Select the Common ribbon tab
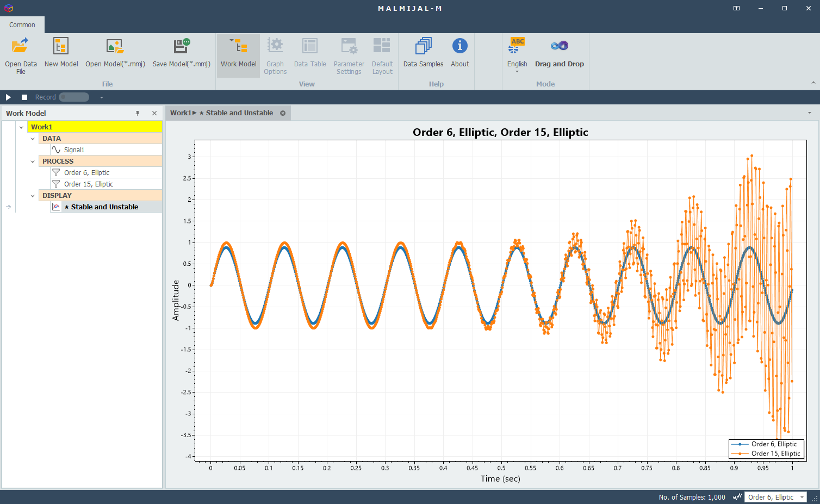Image resolution: width=820 pixels, height=504 pixels. (x=22, y=24)
